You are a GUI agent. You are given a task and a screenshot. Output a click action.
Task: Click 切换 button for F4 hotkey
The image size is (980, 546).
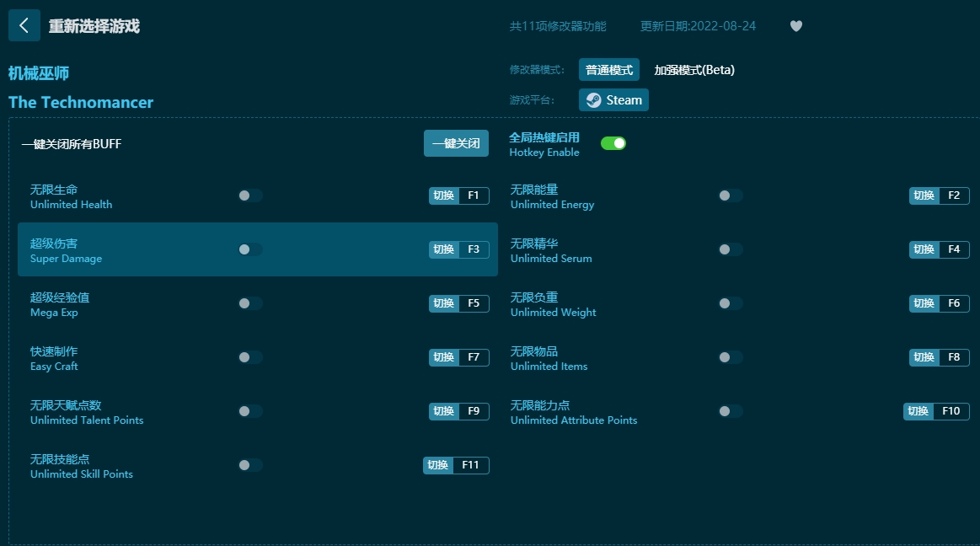(924, 249)
